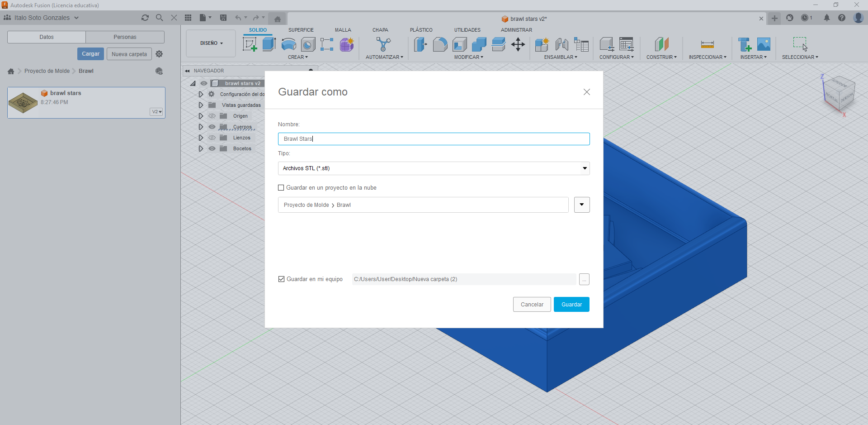The height and width of the screenshot is (425, 868).
Task: Click the Guardar button
Action: (x=571, y=305)
